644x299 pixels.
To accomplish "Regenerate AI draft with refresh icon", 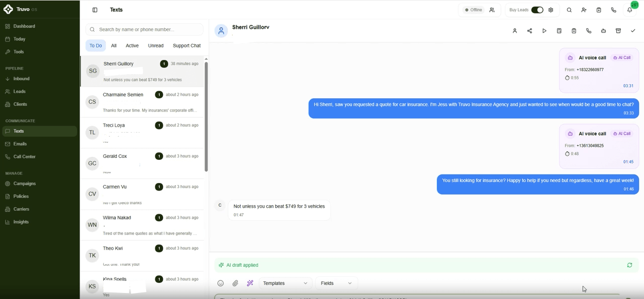I will coord(629,265).
